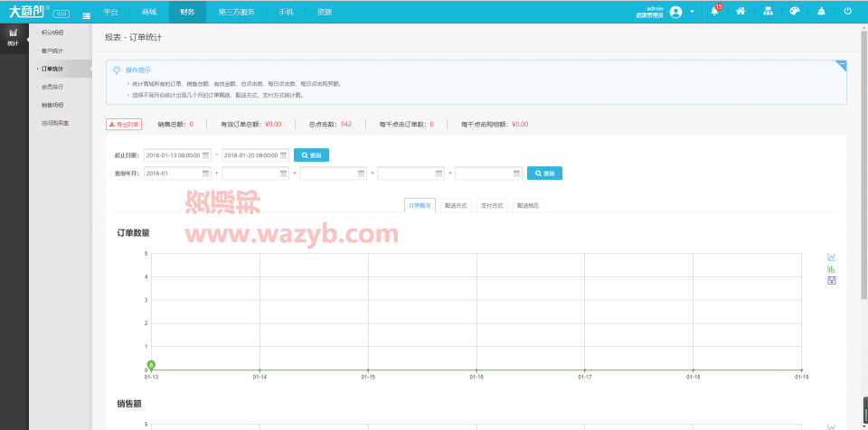Click the 订单数量 chart heading
Image resolution: width=868 pixels, height=430 pixels.
134,233
